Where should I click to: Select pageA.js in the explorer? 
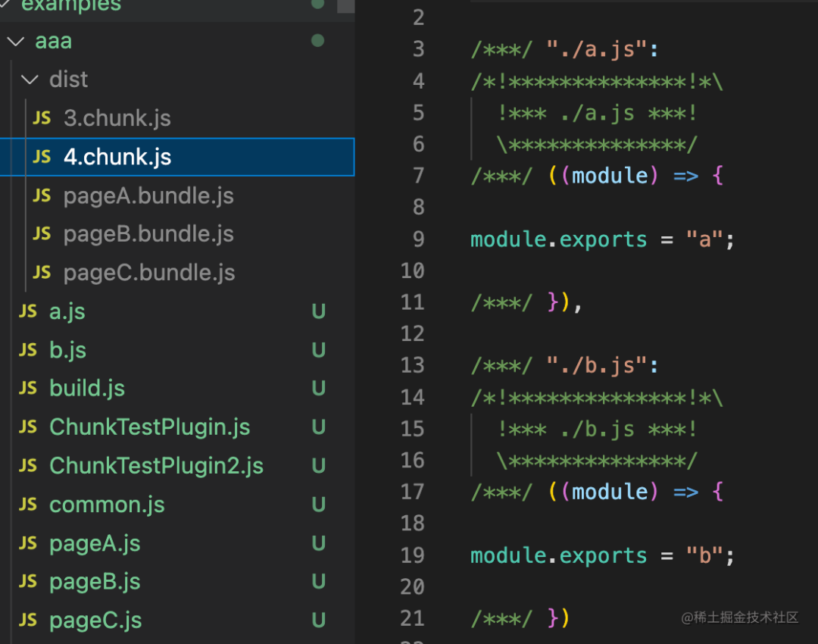[x=95, y=543]
